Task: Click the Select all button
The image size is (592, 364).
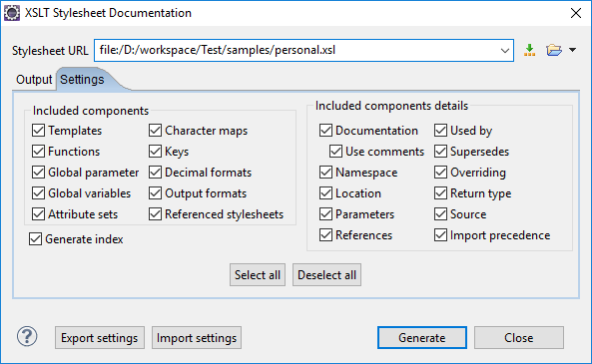Action: click(x=258, y=275)
